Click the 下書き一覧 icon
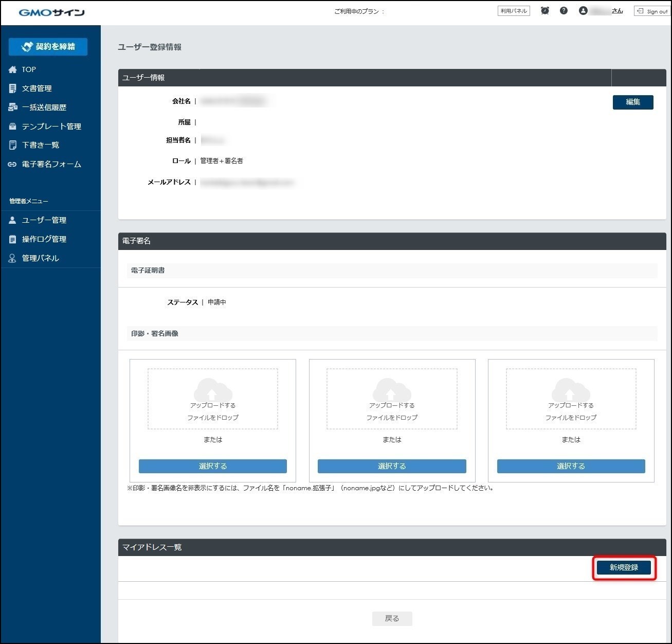This screenshot has width=672, height=644. tap(13, 145)
